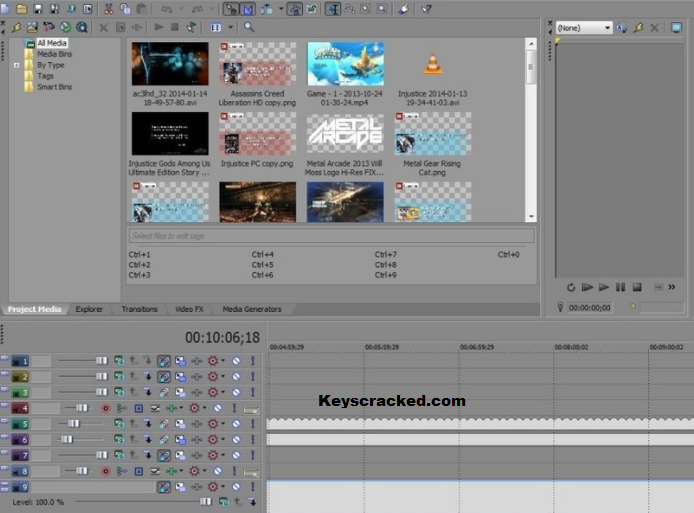Expand the By Type tree node

point(16,65)
